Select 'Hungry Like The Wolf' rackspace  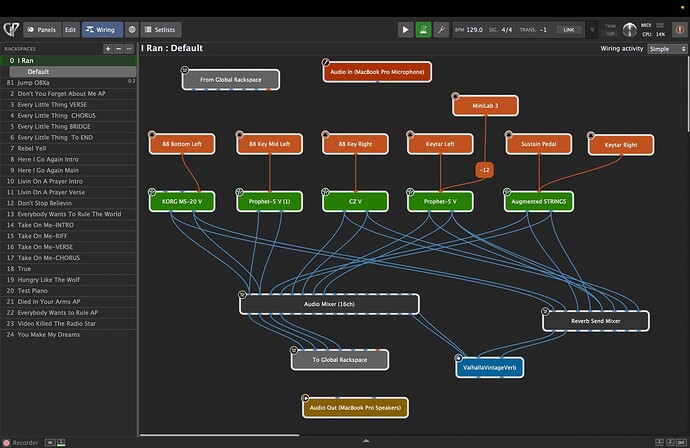click(x=68, y=279)
